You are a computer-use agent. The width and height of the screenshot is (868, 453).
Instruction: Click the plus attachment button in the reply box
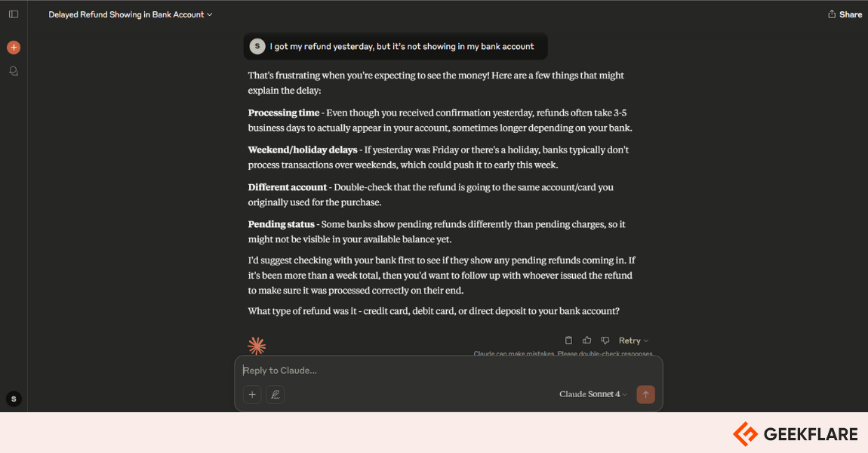[252, 394]
